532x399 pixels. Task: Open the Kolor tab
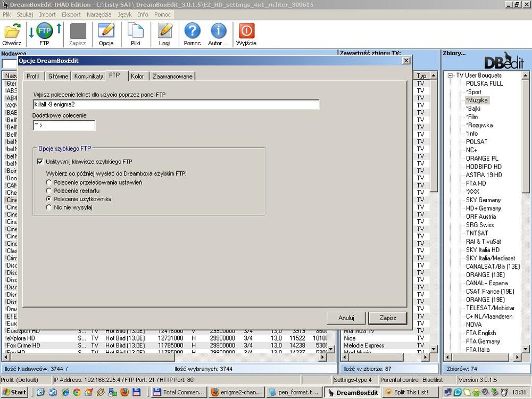[137, 77]
